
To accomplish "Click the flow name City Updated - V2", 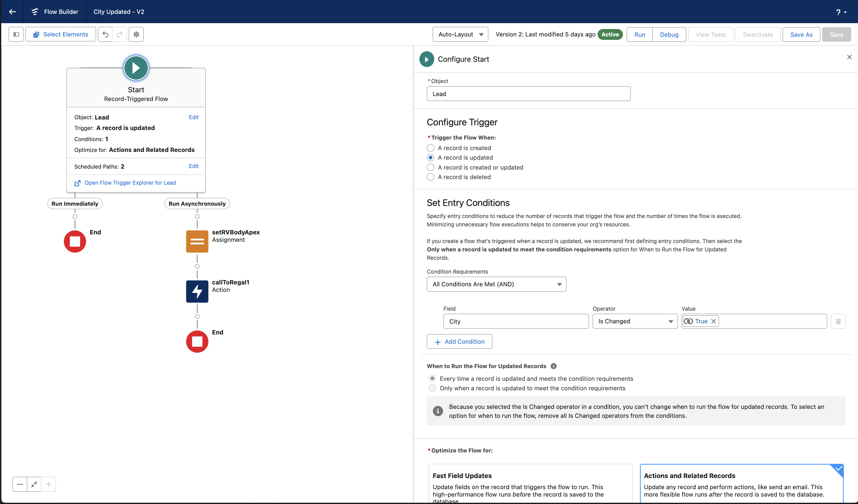I will [119, 11].
